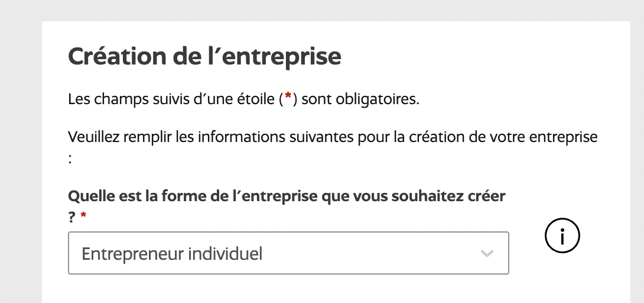Click the "Veuillez remplir les informations suivantes" text
Screen dimensions: 644x303
[x=236, y=137]
